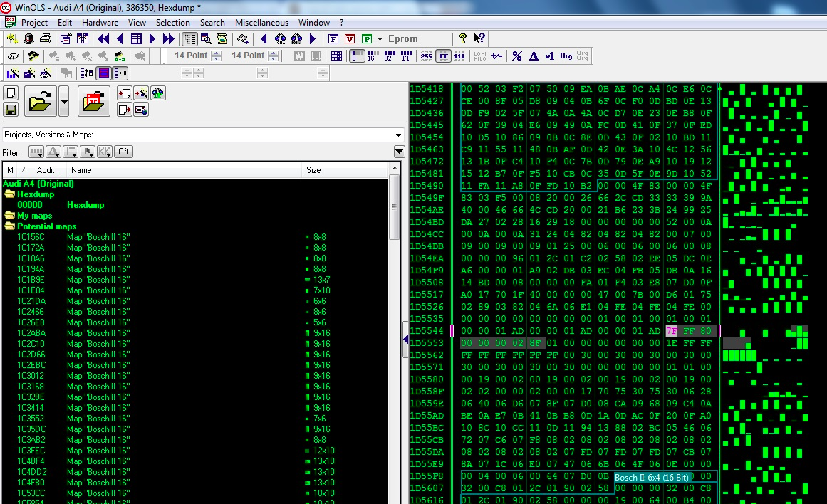The width and height of the screenshot is (827, 504).
Task: Toggle the plus/minus signed values button
Action: tap(496, 56)
